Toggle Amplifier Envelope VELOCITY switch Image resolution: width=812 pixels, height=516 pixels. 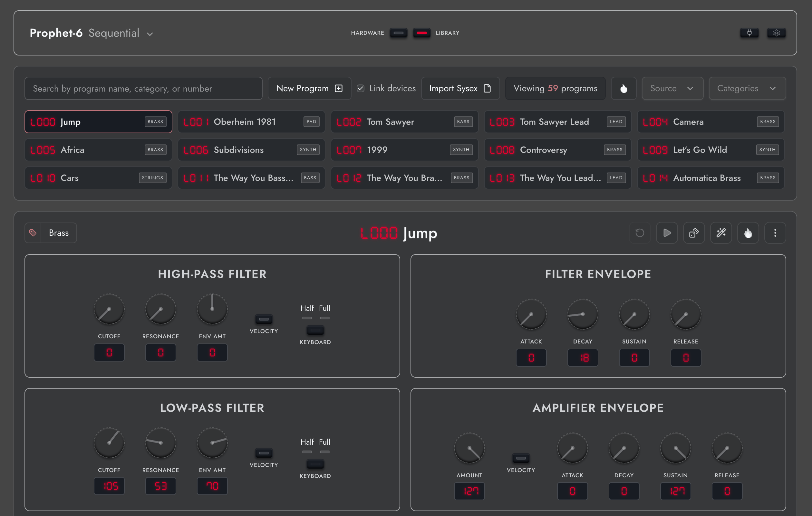coord(521,458)
